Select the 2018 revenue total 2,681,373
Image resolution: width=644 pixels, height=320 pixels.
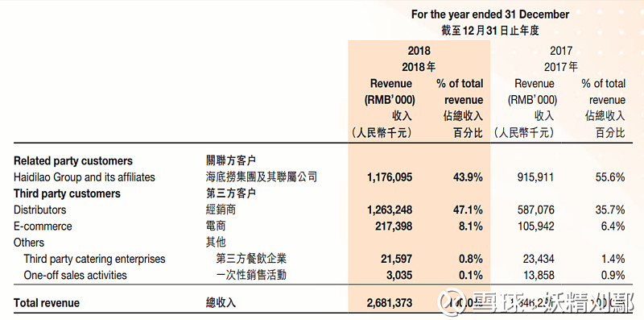coord(389,303)
